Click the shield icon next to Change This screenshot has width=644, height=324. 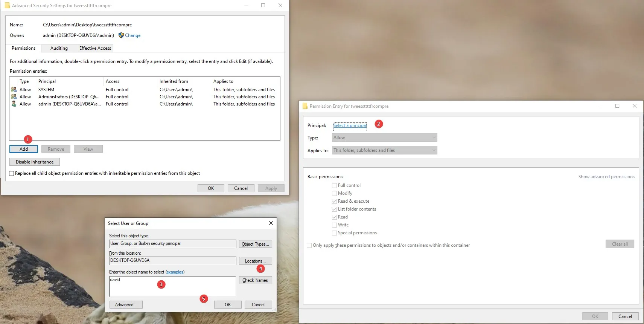tap(121, 35)
